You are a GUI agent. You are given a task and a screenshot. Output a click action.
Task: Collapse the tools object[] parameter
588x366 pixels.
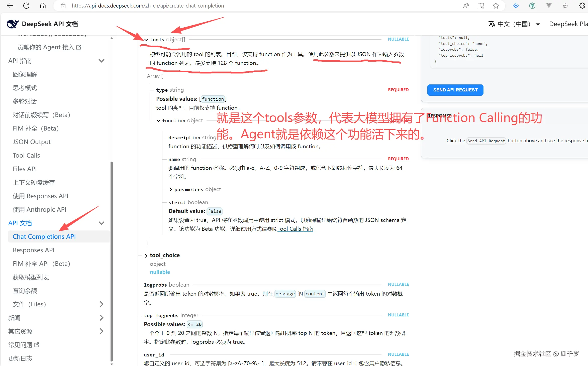tap(146, 40)
